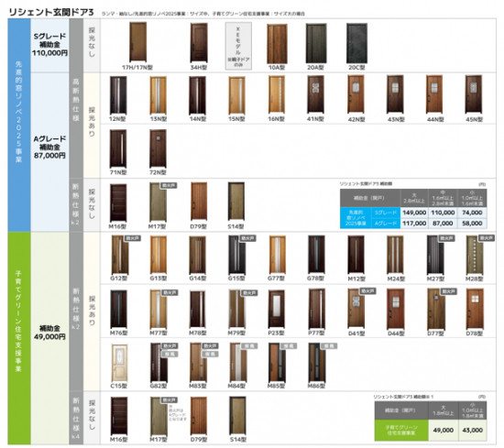
Task: Select the 44N型 door thumbnail
Action: pyautogui.click(x=434, y=94)
